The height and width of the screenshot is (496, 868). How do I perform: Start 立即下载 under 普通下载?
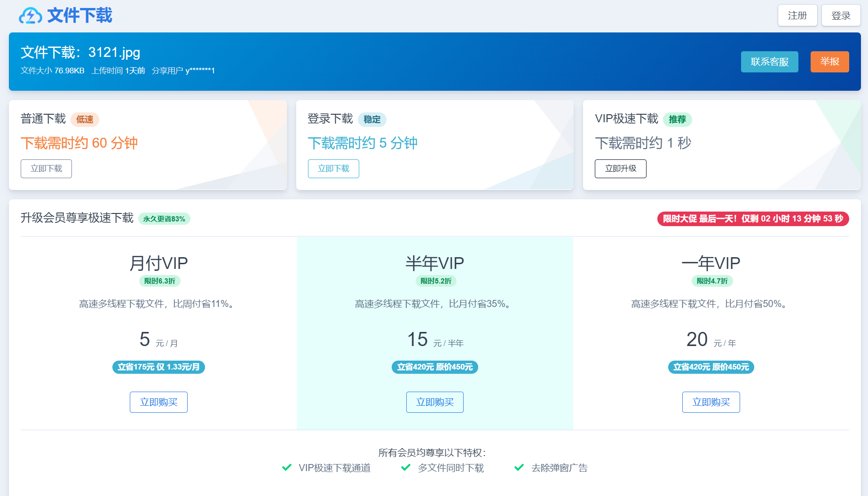(x=46, y=169)
